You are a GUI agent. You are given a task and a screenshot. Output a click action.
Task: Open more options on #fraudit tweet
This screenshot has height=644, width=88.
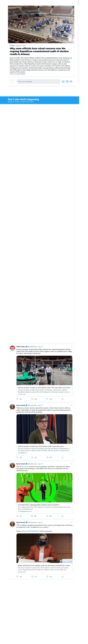[x=71, y=464]
